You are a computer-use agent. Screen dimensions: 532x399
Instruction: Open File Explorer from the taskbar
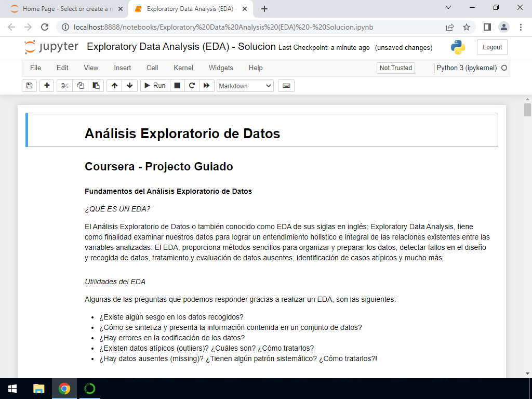tap(38, 389)
